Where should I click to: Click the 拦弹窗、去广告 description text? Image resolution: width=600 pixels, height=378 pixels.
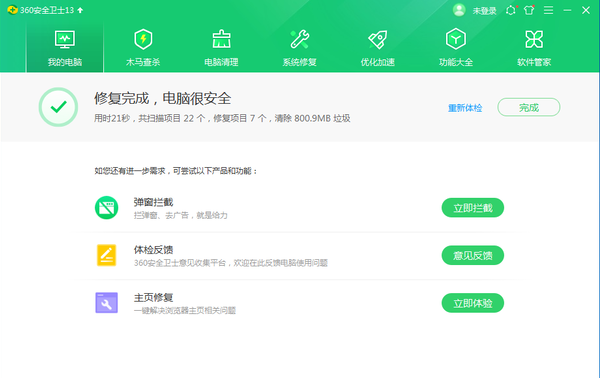click(x=181, y=215)
